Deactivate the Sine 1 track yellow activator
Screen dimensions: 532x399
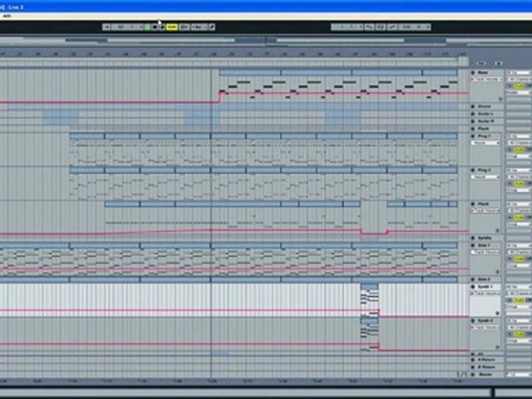pyautogui.click(x=519, y=259)
